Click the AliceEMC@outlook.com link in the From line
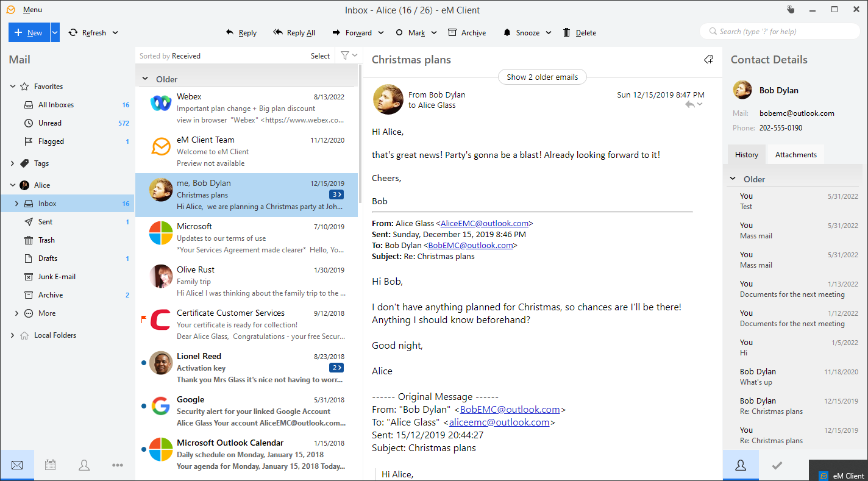Viewport: 868px width, 481px height. [x=485, y=223]
